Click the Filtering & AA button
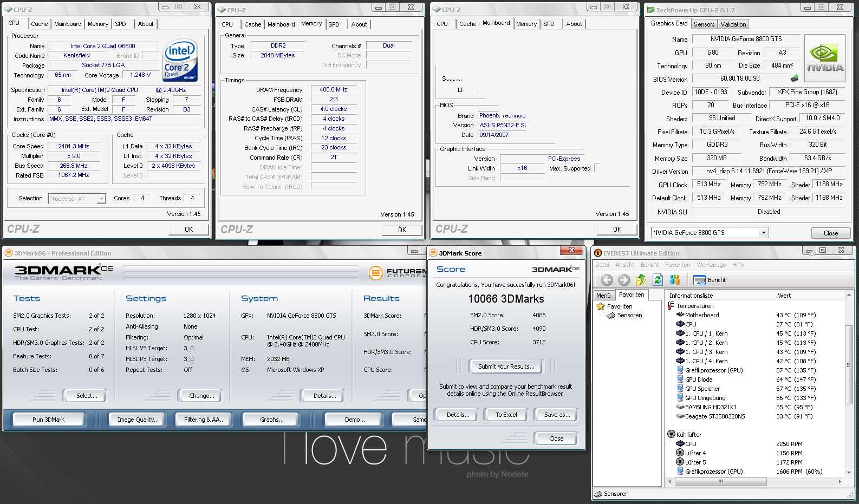 tap(204, 420)
